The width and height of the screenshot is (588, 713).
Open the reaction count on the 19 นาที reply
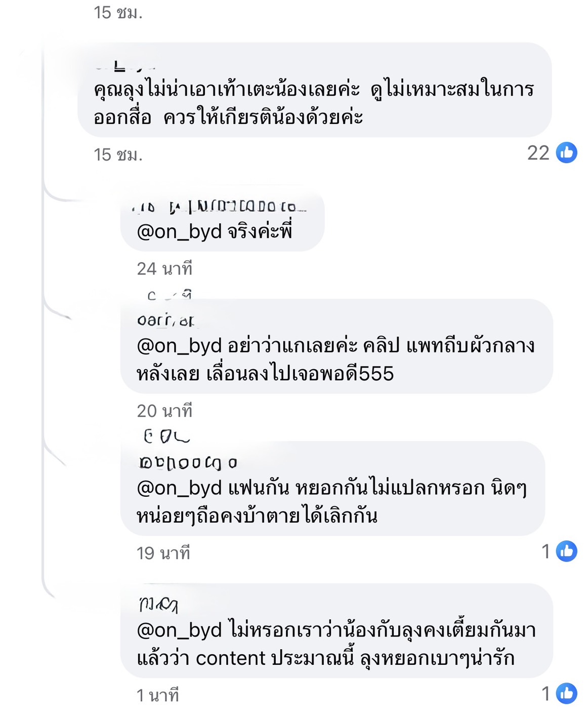coord(546,551)
